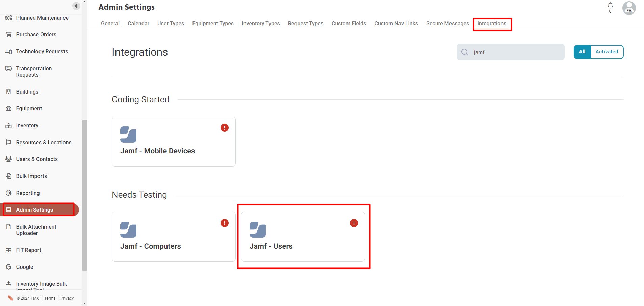The image size is (644, 306).
Task: Open Purchase Orders in sidebar
Action: click(36, 34)
